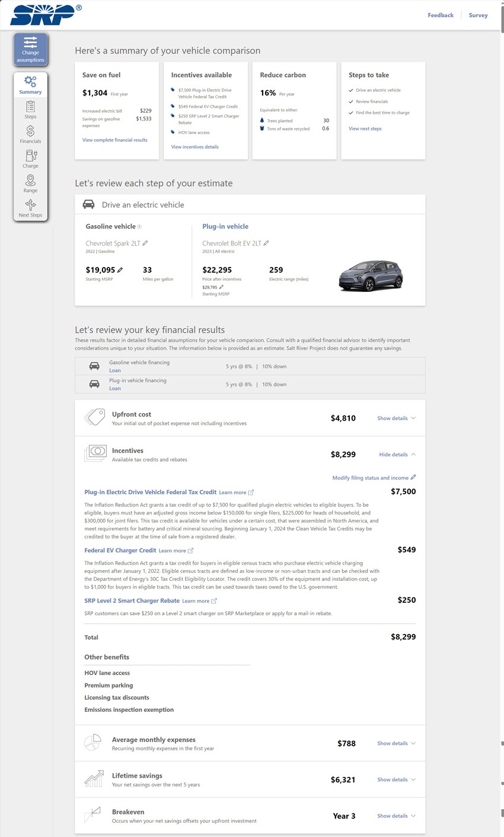
Task: Click the Steps list icon in sidebar
Action: [30, 109]
